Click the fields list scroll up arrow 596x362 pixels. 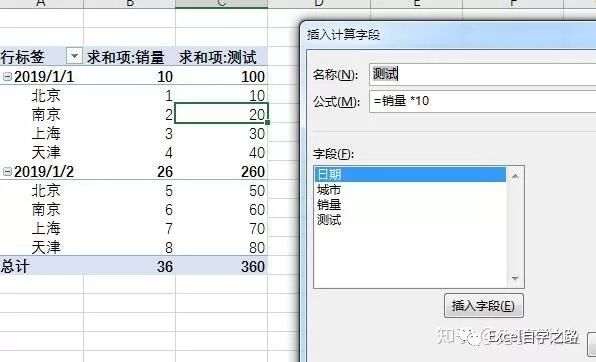515,176
